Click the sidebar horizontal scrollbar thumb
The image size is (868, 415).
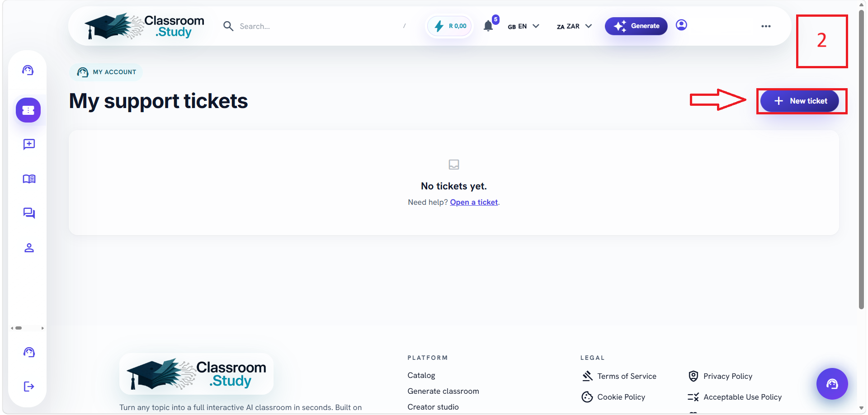[x=19, y=328]
